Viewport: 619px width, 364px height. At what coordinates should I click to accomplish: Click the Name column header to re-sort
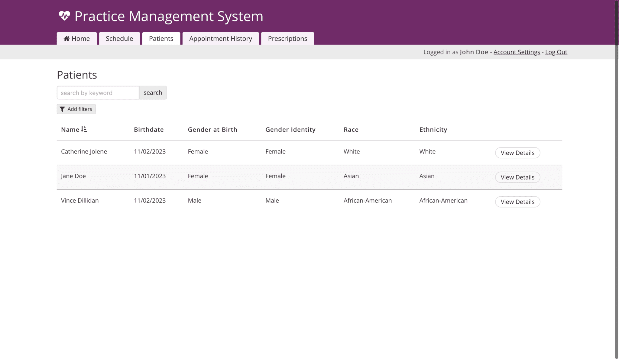pyautogui.click(x=70, y=129)
